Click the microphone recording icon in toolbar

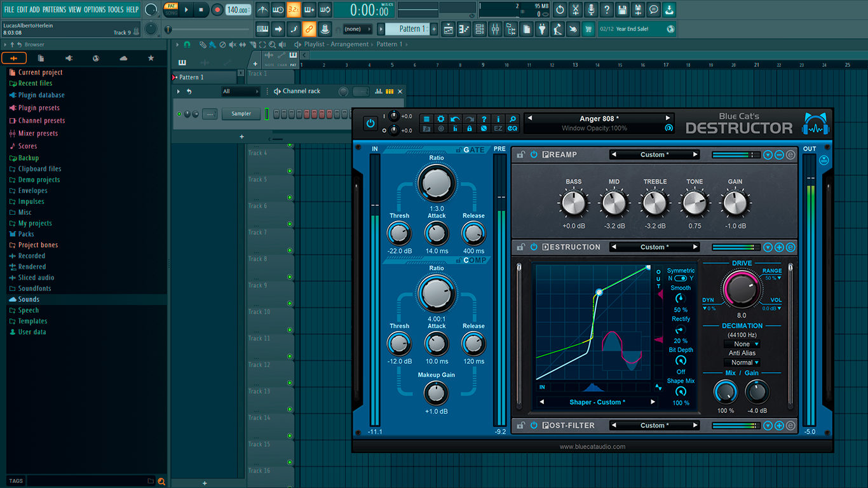point(591,10)
